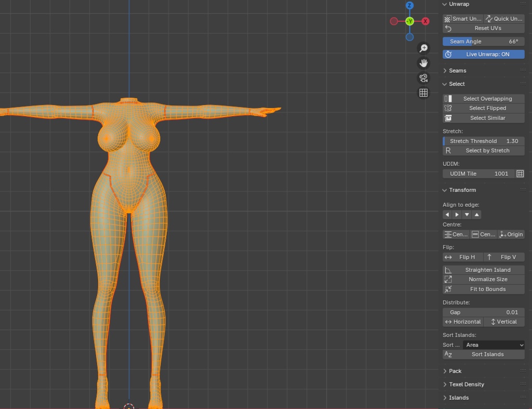Toggle the camera view icon
The image size is (532, 409).
pos(423,78)
